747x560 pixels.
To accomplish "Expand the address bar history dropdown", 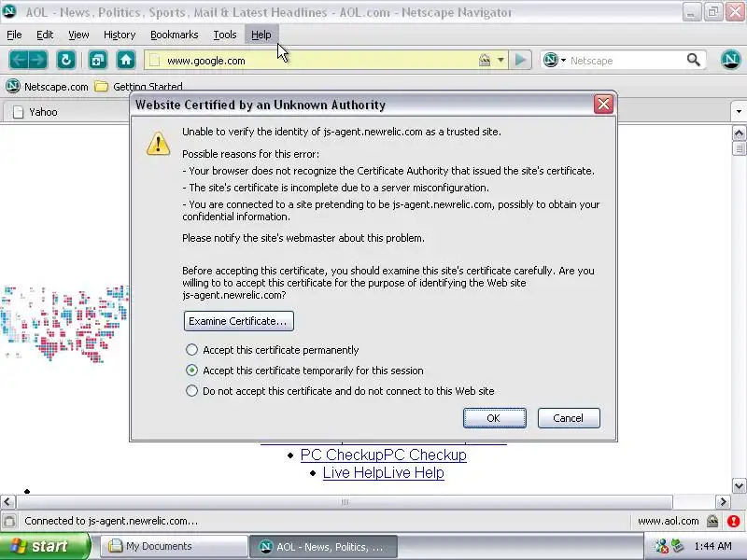I will point(500,60).
